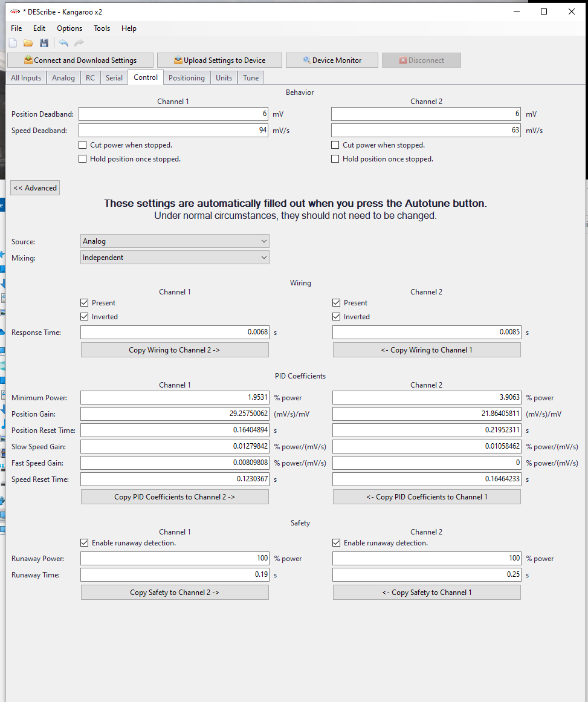Switch to the Analog tab

63,78
